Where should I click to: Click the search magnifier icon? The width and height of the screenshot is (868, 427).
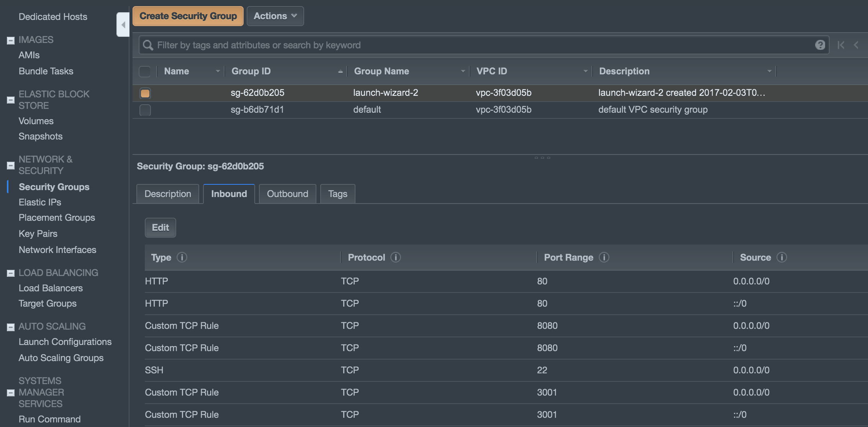[148, 45]
